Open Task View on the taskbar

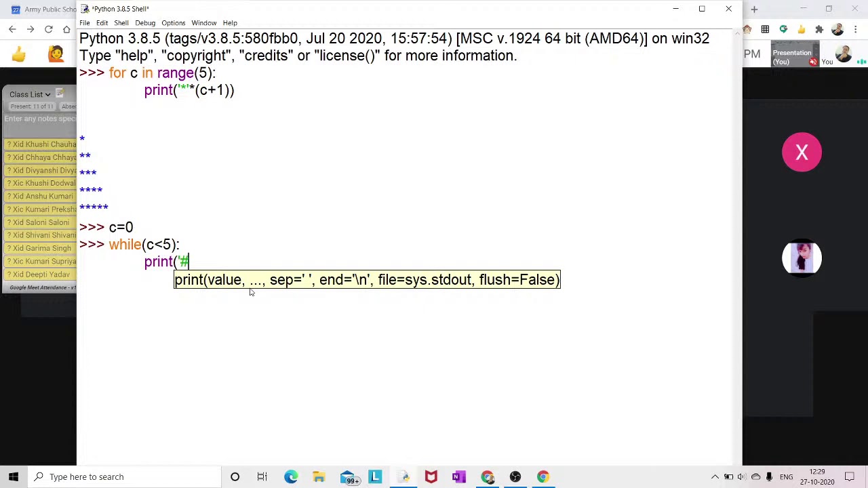(262, 476)
